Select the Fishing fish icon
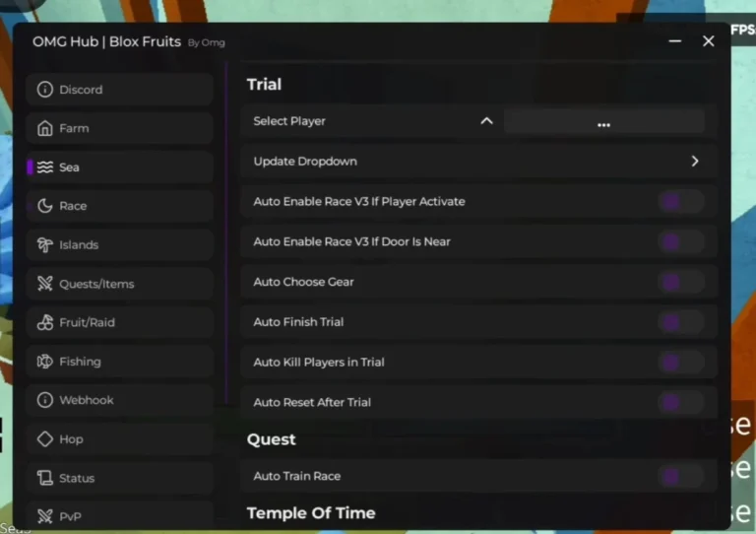 (45, 362)
